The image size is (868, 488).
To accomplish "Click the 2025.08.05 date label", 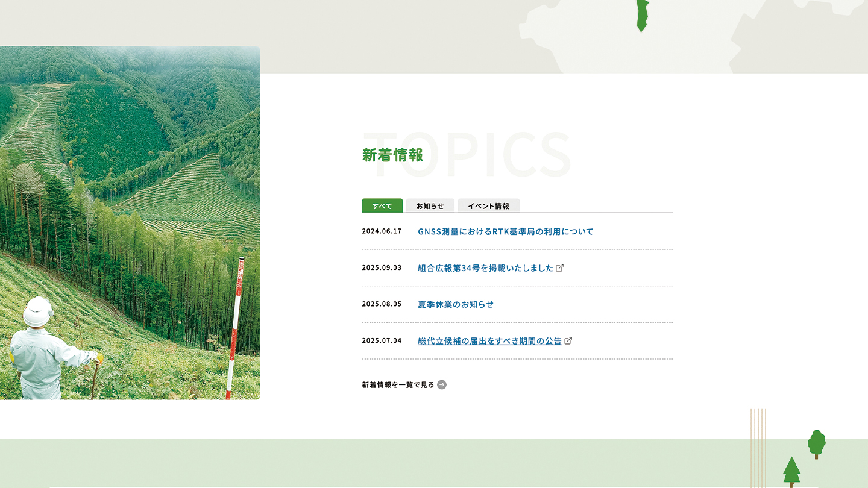I will point(382,304).
